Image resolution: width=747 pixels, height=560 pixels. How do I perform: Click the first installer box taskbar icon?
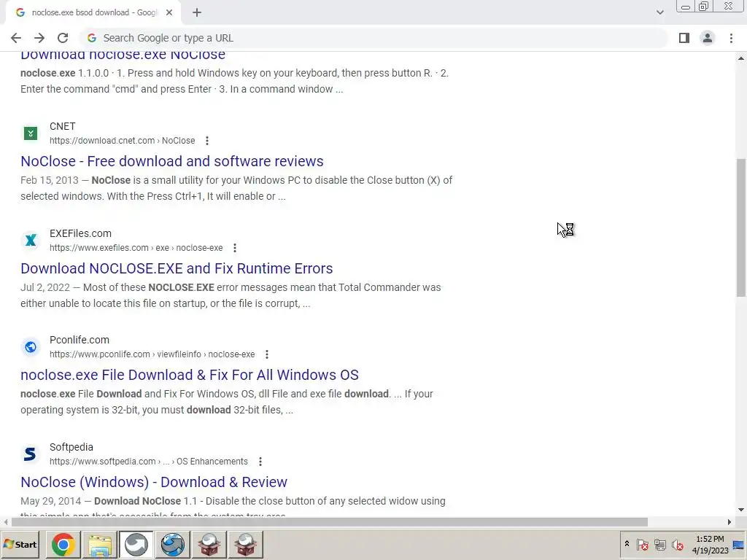[209, 544]
